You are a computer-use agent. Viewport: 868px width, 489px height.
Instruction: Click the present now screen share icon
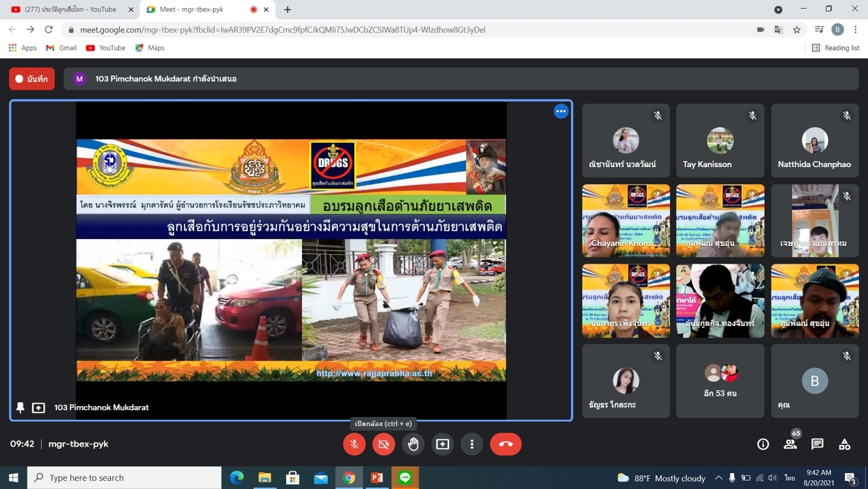tap(443, 444)
